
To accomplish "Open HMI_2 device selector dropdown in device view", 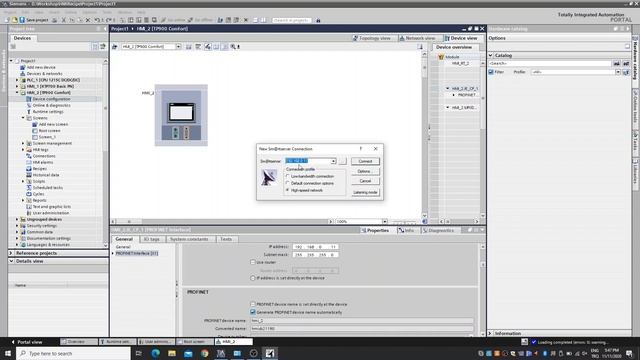I will 178,47.
